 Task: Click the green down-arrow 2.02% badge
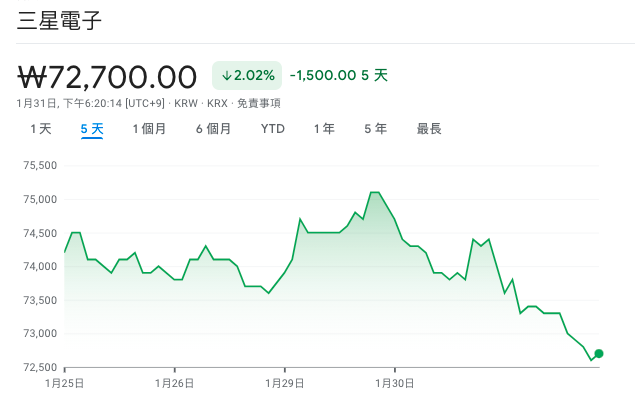pyautogui.click(x=247, y=75)
